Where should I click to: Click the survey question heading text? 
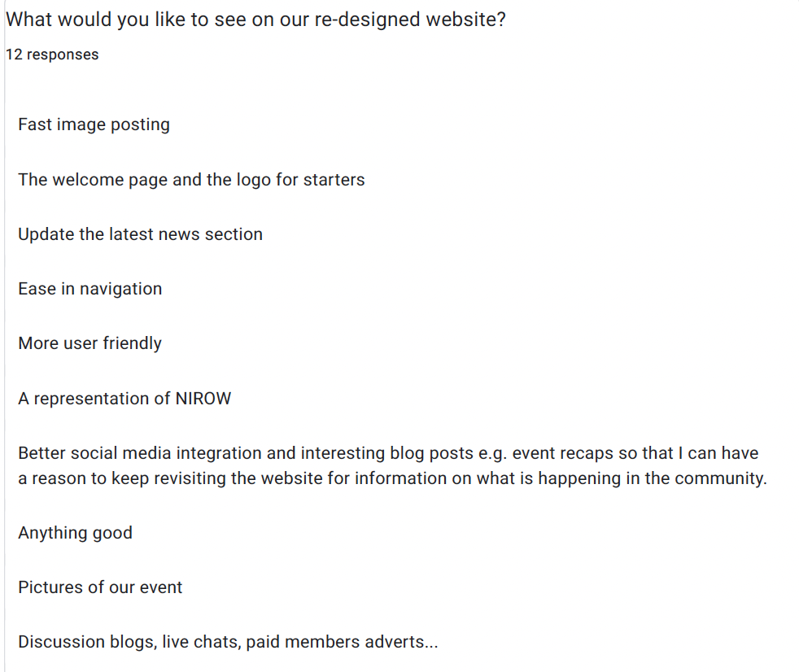(255, 20)
